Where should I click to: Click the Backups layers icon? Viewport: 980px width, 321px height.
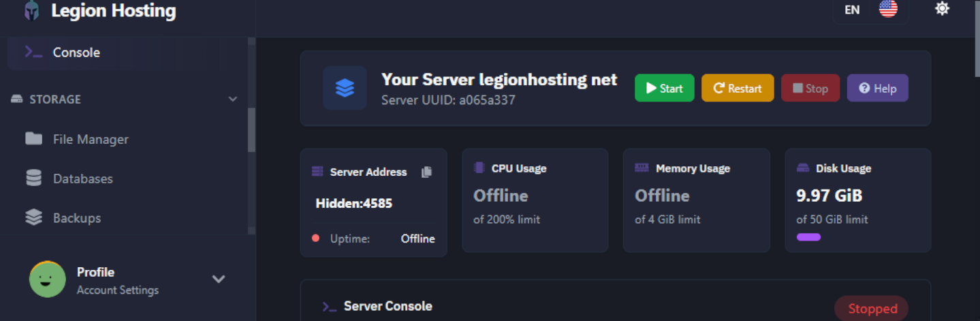point(33,217)
